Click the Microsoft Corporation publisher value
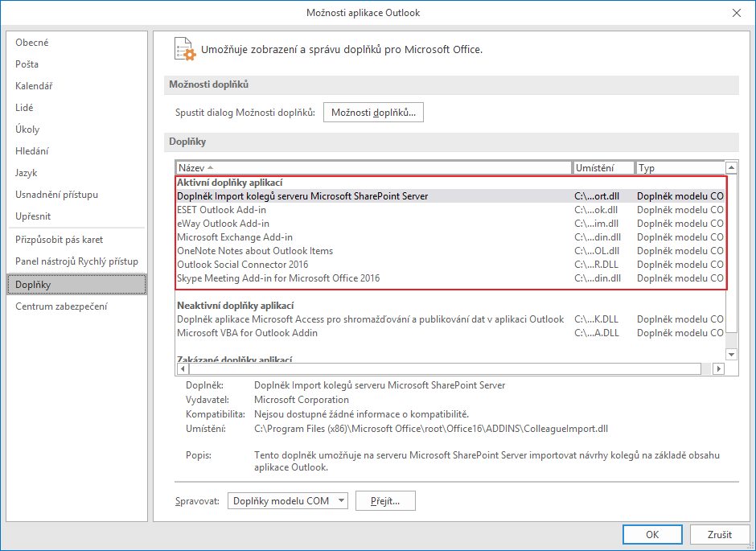 (x=302, y=400)
